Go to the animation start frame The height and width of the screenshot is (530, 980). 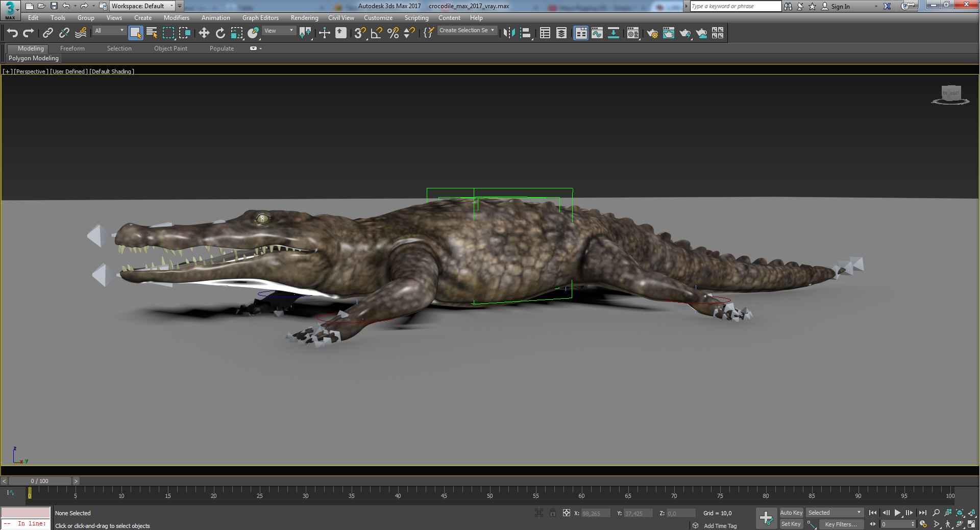point(873,513)
